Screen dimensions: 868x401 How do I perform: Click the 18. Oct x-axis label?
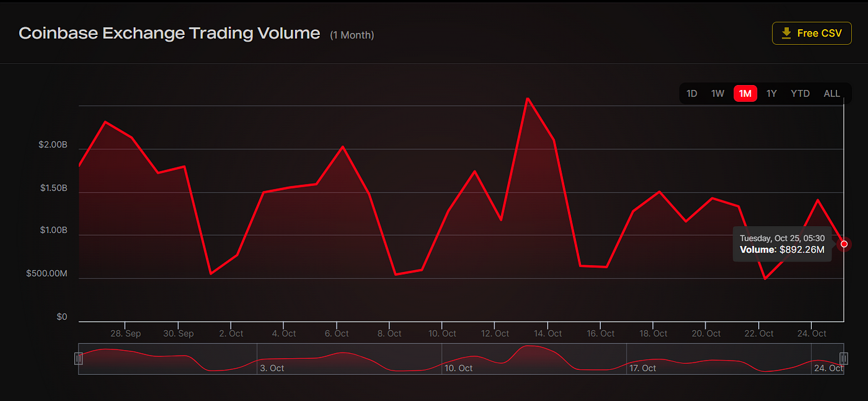pyautogui.click(x=652, y=333)
